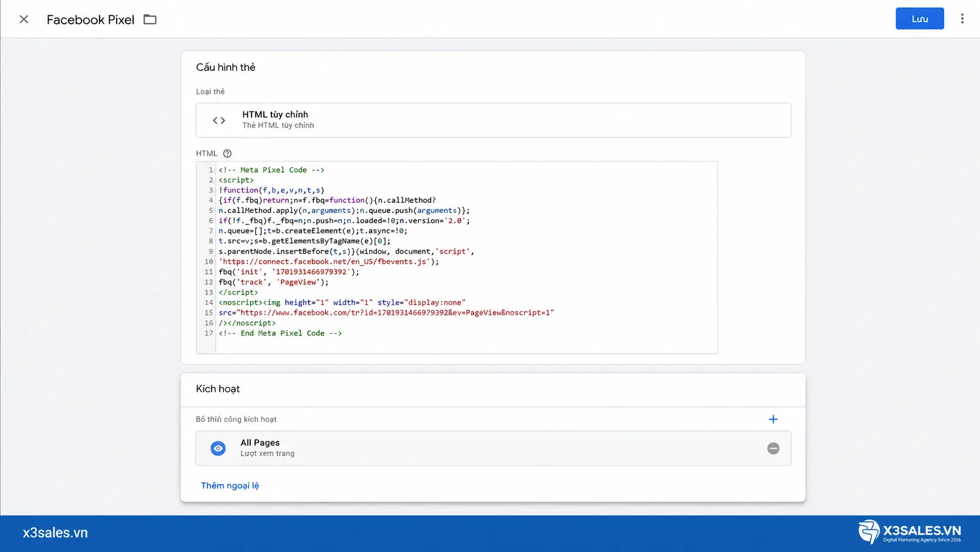Open the HTML help question mark

[x=227, y=154]
